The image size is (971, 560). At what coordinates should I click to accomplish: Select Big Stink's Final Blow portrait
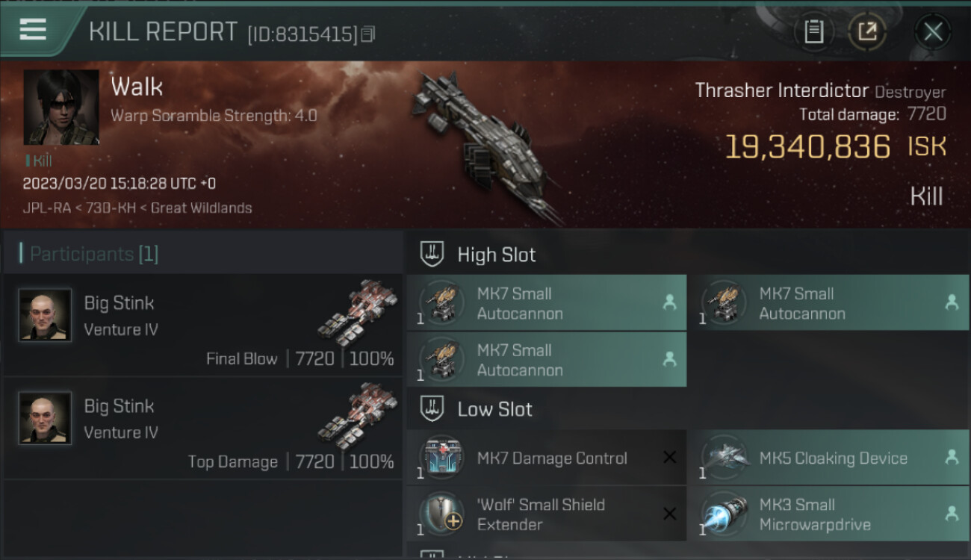pyautogui.click(x=45, y=315)
